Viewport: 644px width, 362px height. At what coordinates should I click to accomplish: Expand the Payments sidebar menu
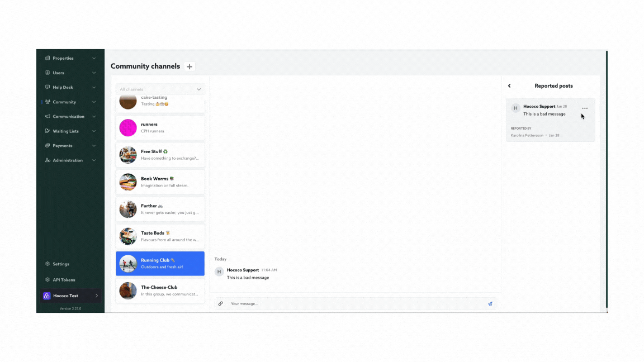click(94, 146)
